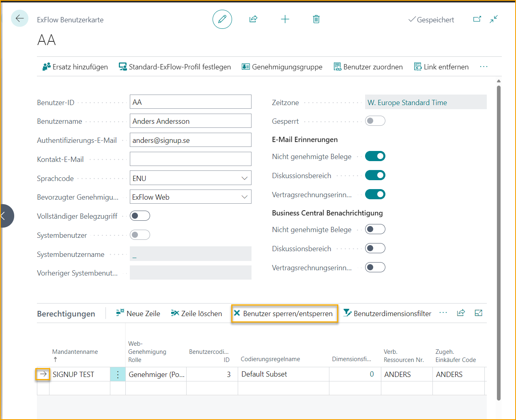Enable the Vollständiger Belegzugriff toggle
The width and height of the screenshot is (516, 420).
pos(140,216)
